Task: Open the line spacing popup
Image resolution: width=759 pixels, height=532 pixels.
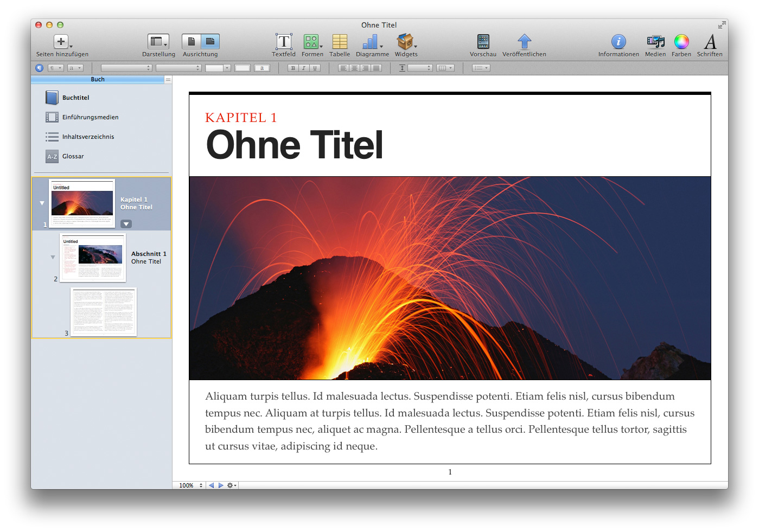Action: click(420, 68)
